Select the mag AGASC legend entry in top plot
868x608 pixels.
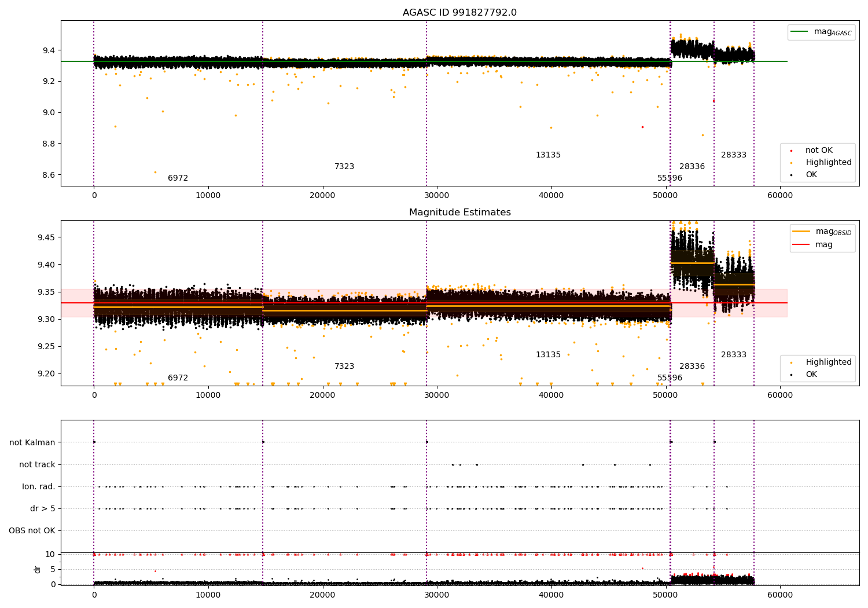(821, 32)
